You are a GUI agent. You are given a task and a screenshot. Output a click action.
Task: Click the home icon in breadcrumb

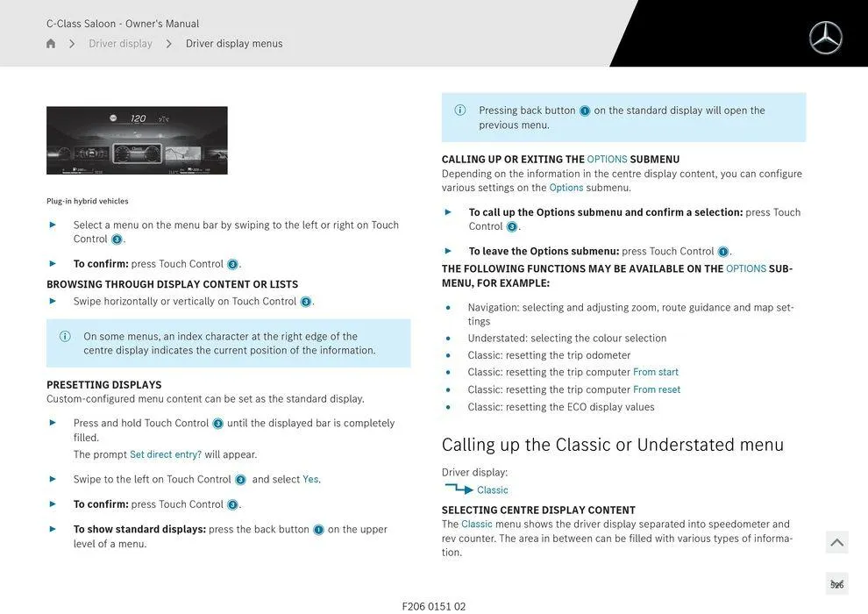[x=51, y=44]
